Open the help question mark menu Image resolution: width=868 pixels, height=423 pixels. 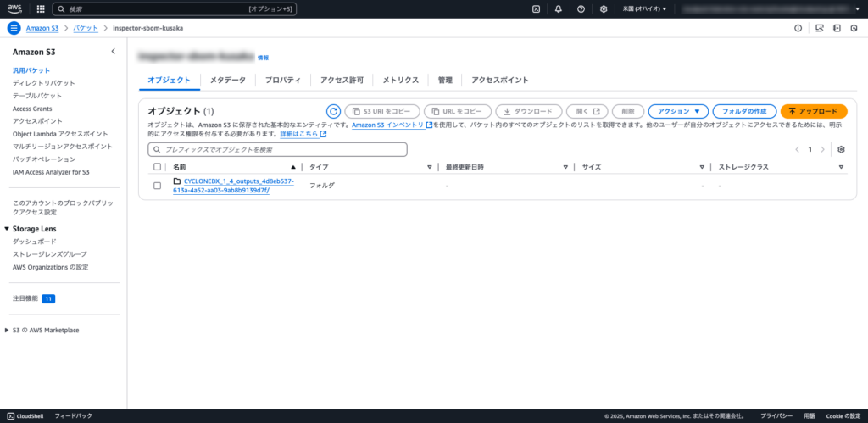(x=581, y=8)
